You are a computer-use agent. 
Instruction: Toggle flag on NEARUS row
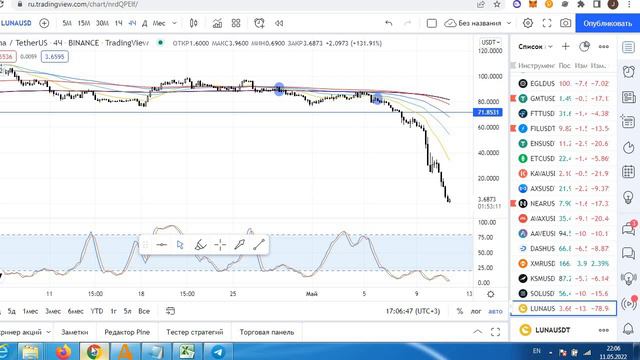click(513, 203)
